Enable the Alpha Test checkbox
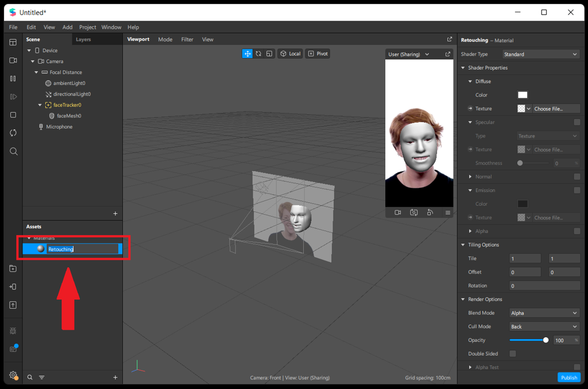Viewport: 588px width, 389px height. pyautogui.click(x=577, y=367)
